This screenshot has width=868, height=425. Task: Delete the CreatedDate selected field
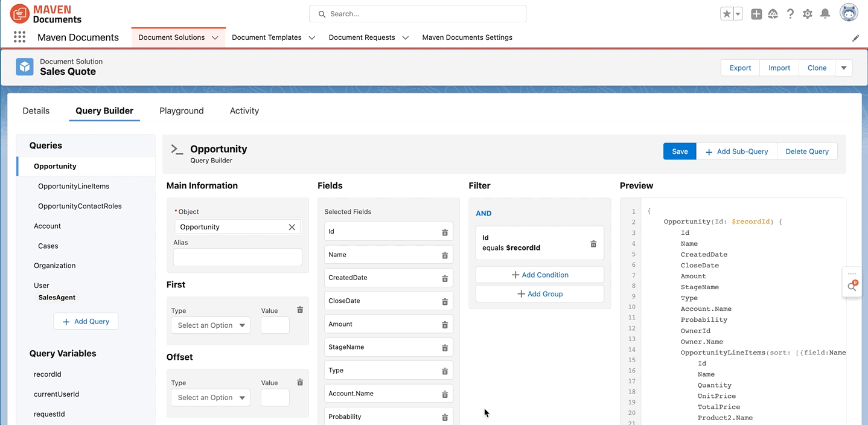tap(445, 278)
